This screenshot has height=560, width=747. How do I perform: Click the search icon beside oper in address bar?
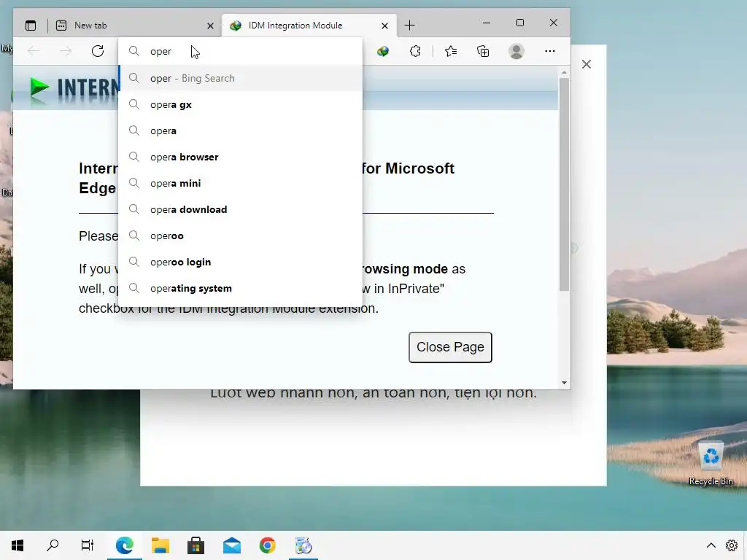click(x=134, y=51)
